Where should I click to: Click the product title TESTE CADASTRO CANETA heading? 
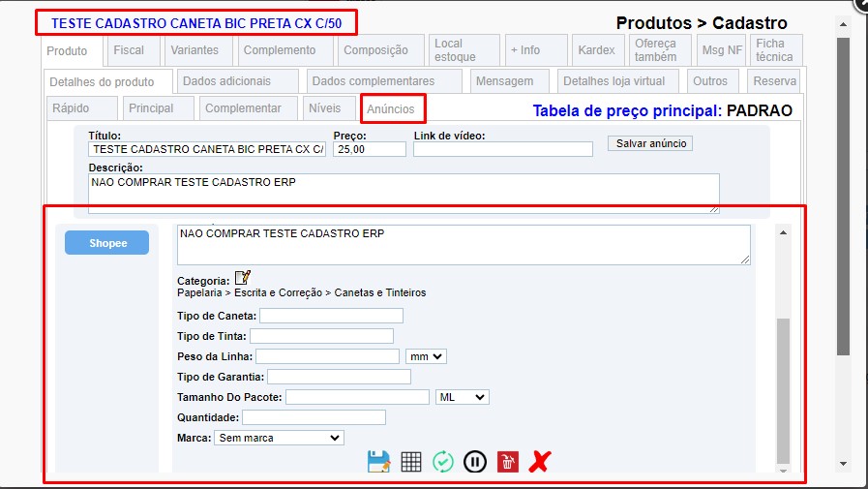[x=196, y=23]
